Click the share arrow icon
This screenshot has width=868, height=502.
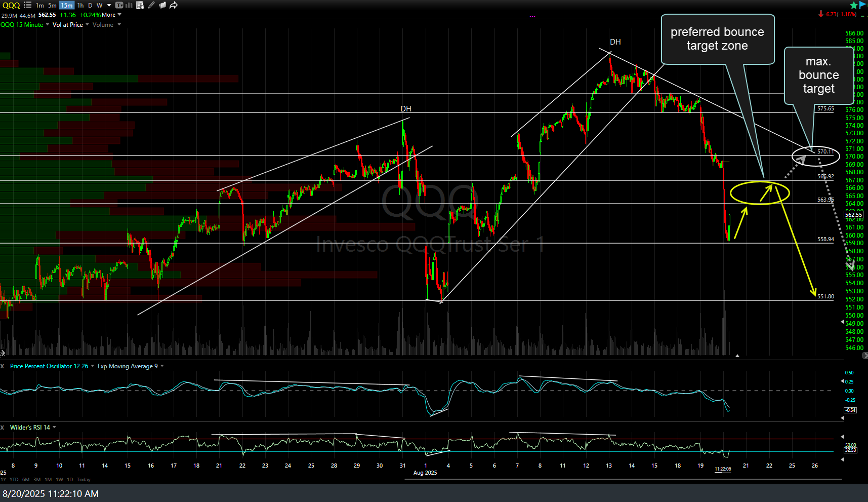tap(174, 5)
